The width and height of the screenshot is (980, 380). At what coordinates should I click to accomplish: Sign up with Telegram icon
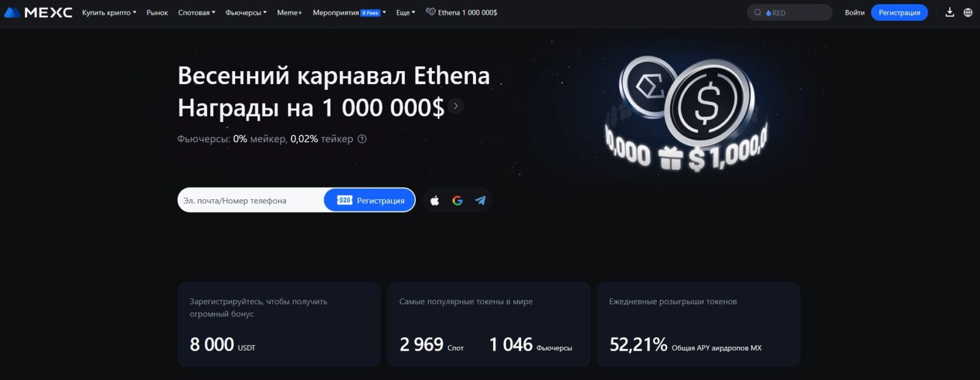pos(480,200)
